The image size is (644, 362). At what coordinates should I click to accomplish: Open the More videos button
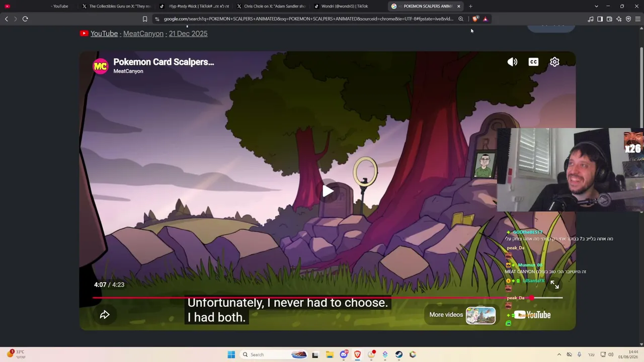(x=462, y=315)
